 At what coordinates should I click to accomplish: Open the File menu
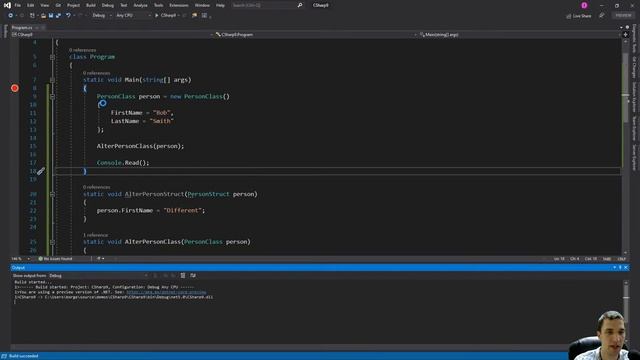tap(18, 5)
